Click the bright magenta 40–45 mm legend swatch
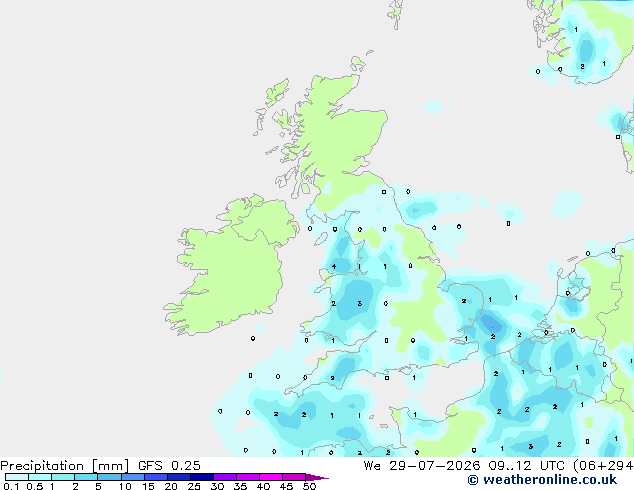 tap(271, 477)
